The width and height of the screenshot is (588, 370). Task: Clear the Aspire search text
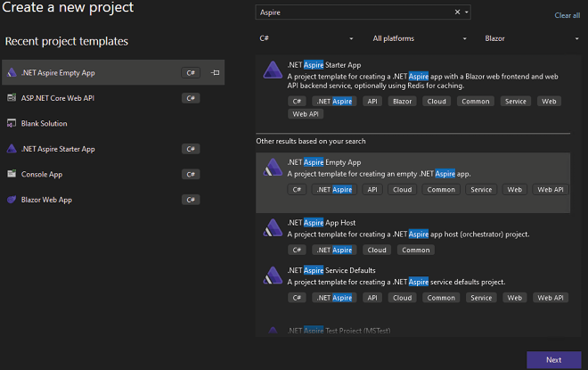(457, 12)
